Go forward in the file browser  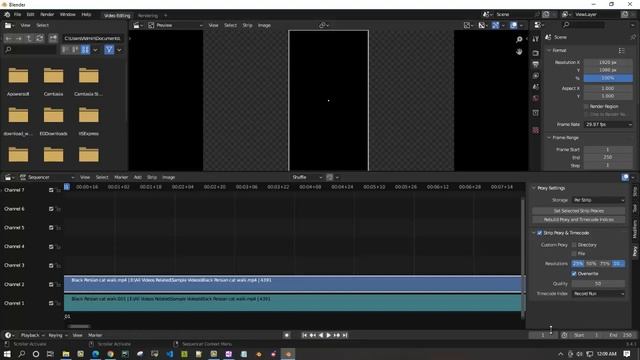[x=19, y=38]
